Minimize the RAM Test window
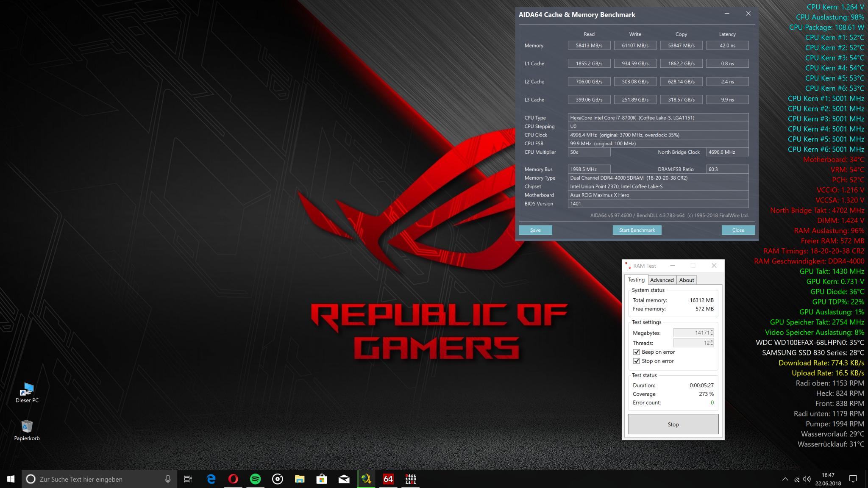The image size is (868, 488). 672,266
